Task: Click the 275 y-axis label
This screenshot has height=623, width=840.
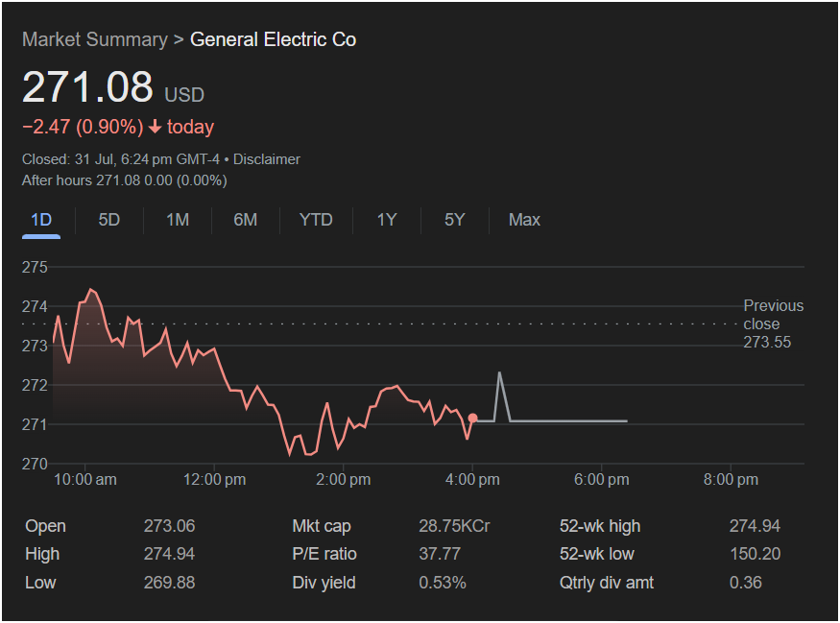Action: click(x=35, y=267)
